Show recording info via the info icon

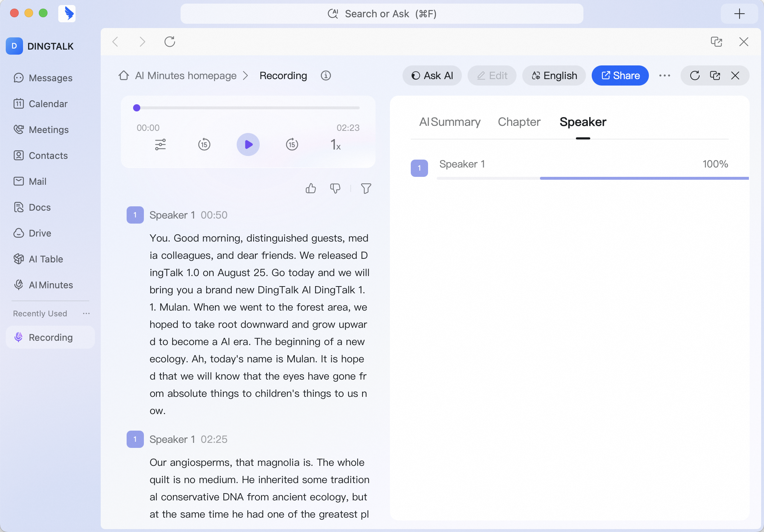[326, 75]
